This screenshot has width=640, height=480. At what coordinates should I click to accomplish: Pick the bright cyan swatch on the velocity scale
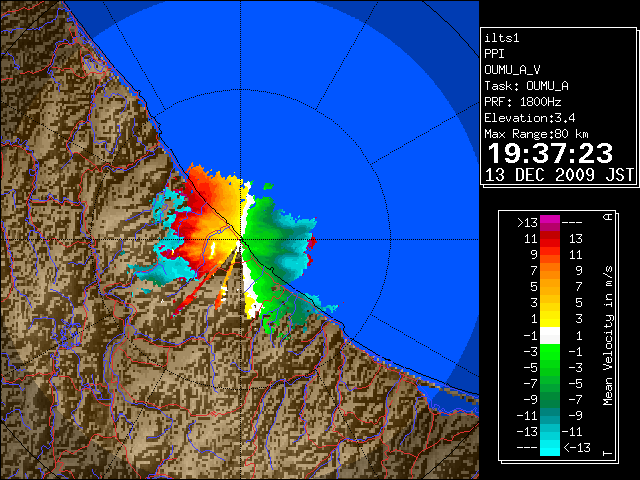(x=550, y=447)
